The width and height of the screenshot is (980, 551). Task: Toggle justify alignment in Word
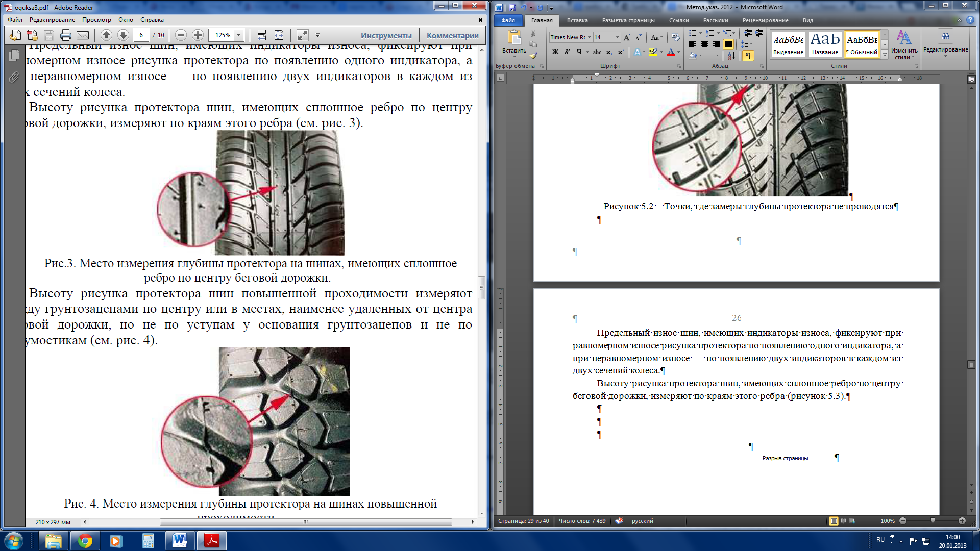728,44
